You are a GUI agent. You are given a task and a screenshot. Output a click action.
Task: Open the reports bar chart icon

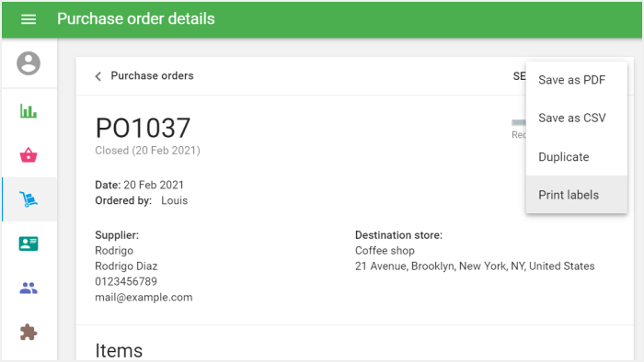pos(29,110)
